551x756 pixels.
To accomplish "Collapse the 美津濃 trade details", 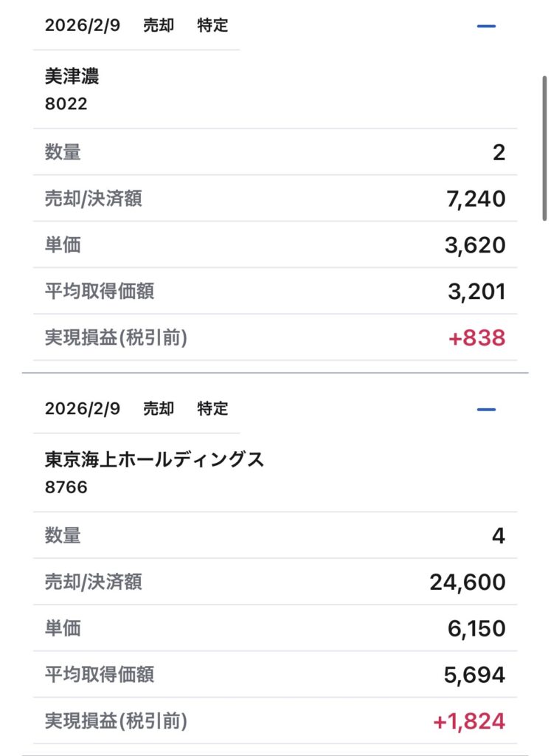I will (x=486, y=27).
